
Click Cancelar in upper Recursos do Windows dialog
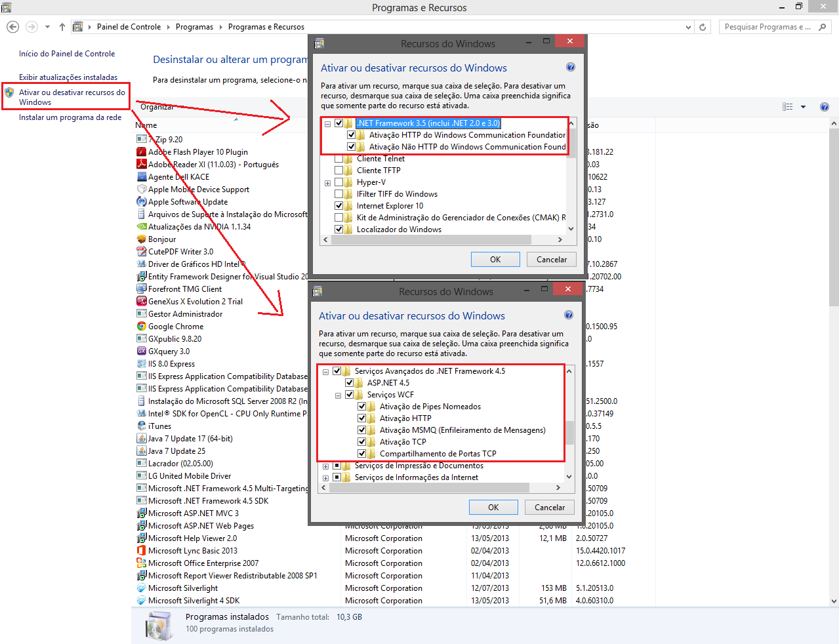tap(552, 260)
